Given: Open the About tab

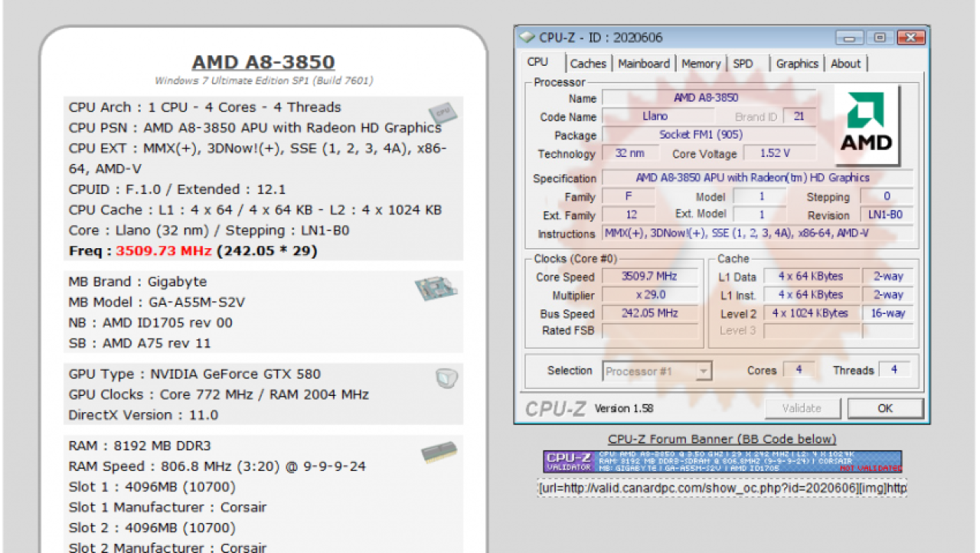Looking at the screenshot, I should tap(846, 64).
